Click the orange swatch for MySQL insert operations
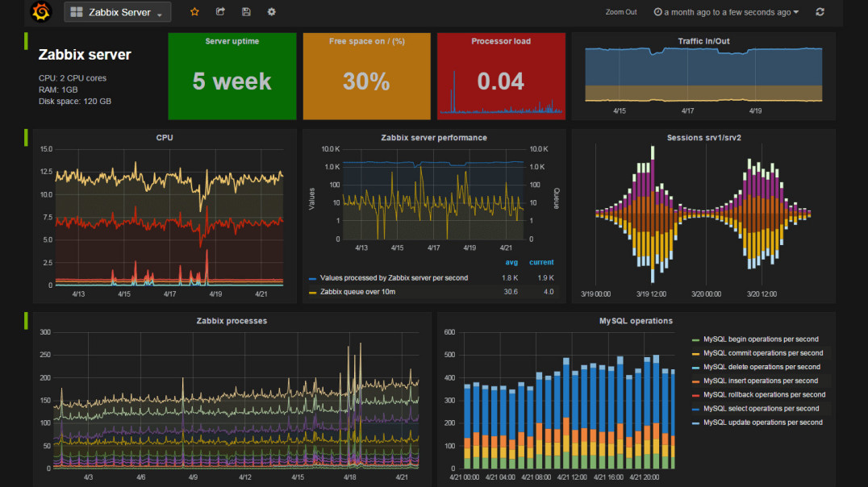The width and height of the screenshot is (868, 487). 696,381
